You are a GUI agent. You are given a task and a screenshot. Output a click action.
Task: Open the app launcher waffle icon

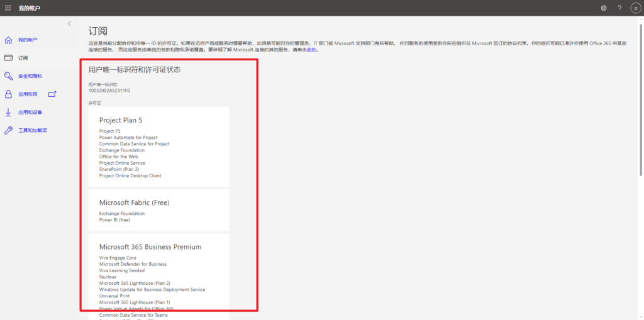[8, 8]
